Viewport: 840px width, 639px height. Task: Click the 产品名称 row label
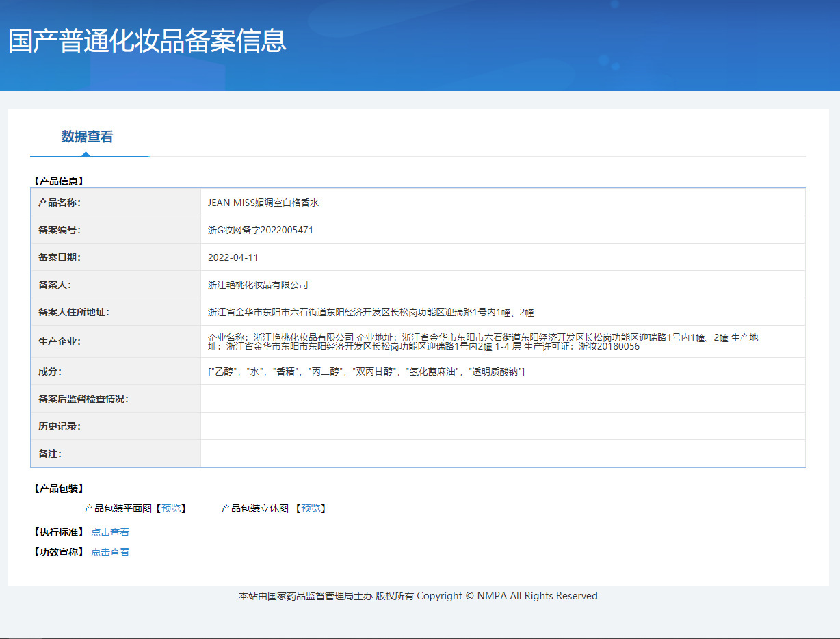(x=60, y=203)
